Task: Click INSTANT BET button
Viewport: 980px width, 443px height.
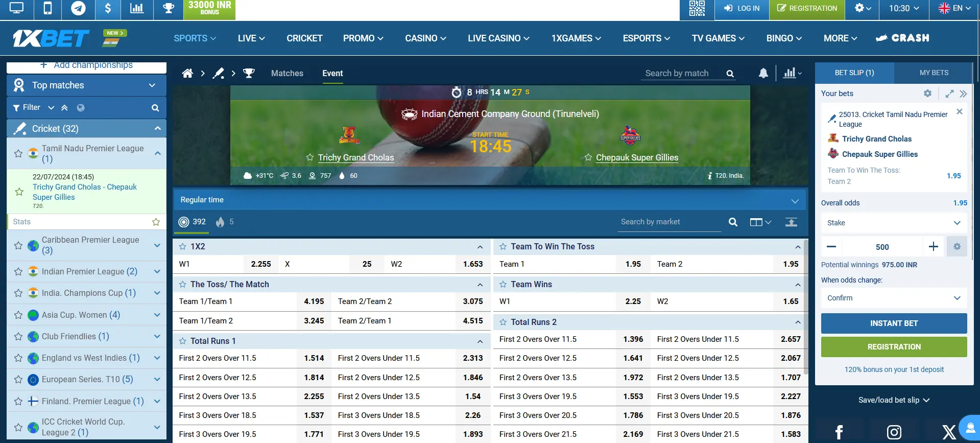Action: tap(894, 323)
